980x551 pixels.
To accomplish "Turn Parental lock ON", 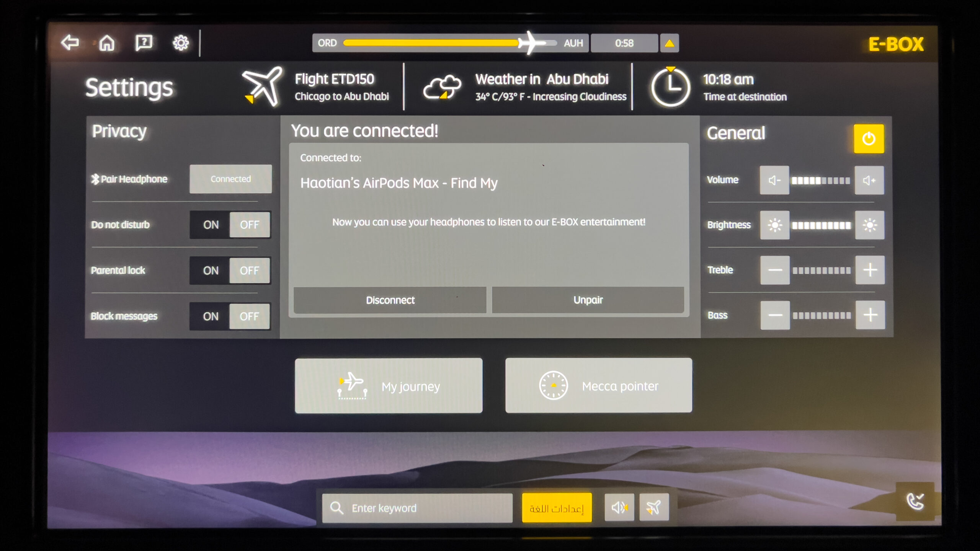I will 211,271.
